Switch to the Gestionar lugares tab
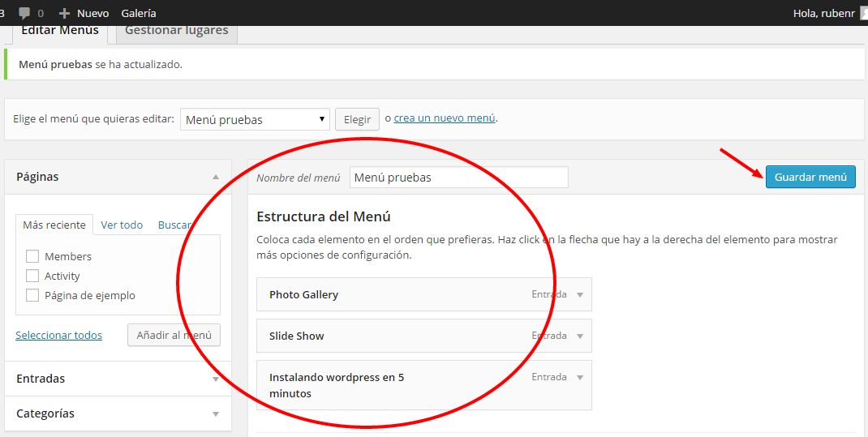Image resolution: width=868 pixels, height=437 pixels. [177, 33]
